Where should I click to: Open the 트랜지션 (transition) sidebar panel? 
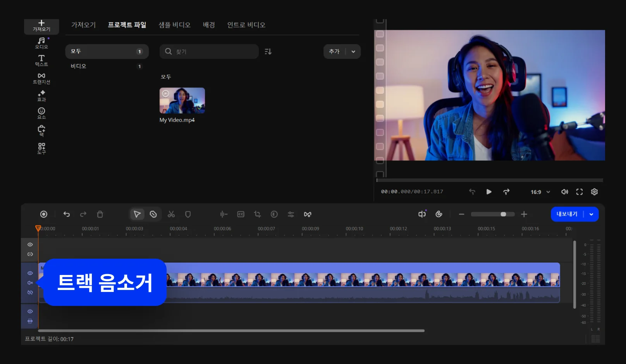[41, 78]
